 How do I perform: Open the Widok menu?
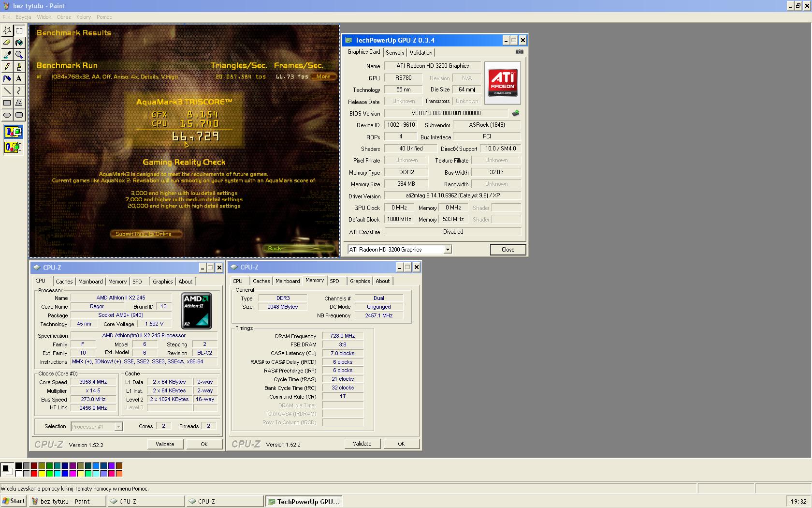(44, 17)
